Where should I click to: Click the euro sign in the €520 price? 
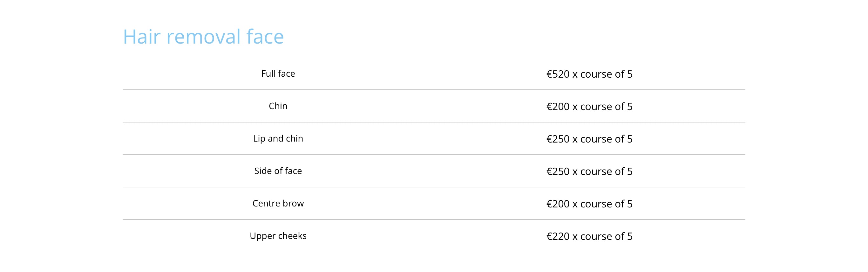pyautogui.click(x=549, y=74)
